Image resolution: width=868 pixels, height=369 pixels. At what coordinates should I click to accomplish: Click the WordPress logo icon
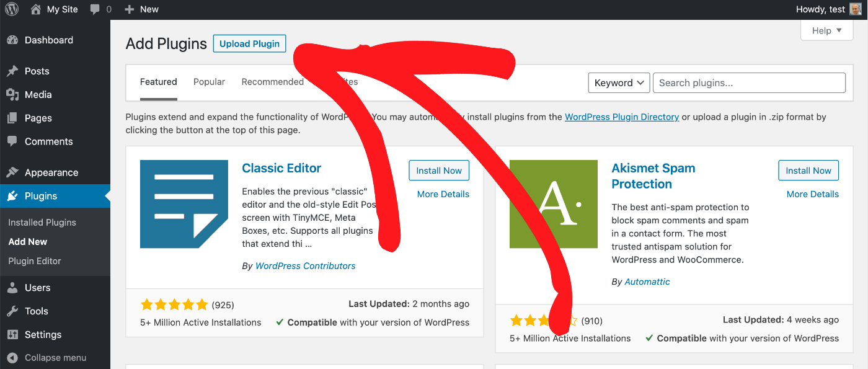point(12,9)
